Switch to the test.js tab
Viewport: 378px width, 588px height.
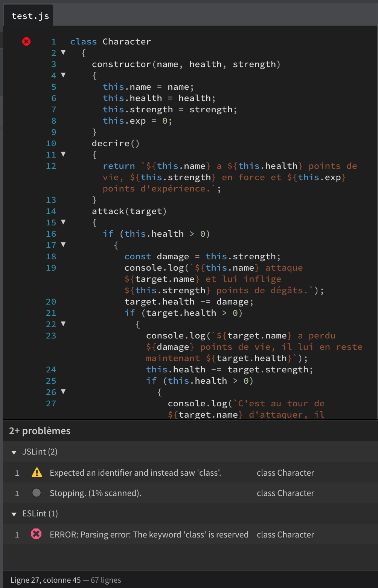click(x=28, y=15)
